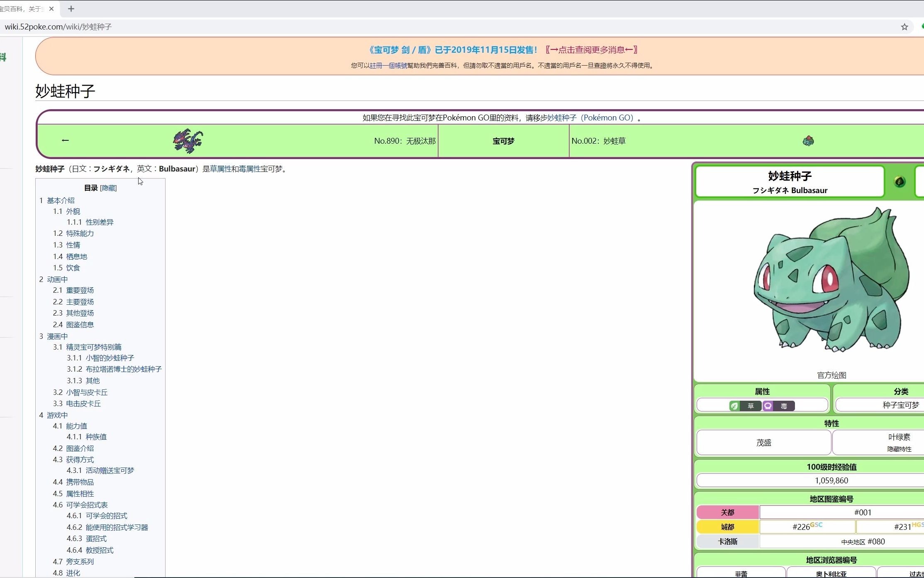Jump to section 4.1 能力值
This screenshot has height=578, width=924.
pyautogui.click(x=77, y=426)
